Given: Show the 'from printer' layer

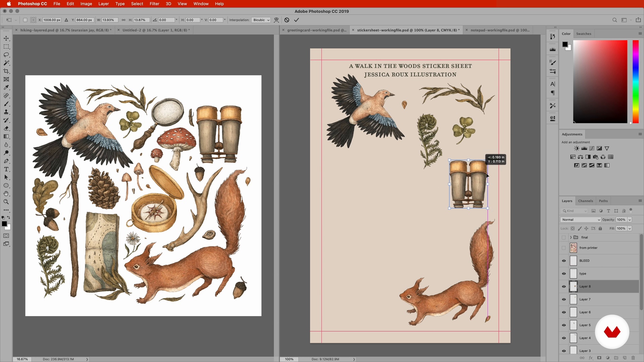Looking at the screenshot, I should click(564, 248).
